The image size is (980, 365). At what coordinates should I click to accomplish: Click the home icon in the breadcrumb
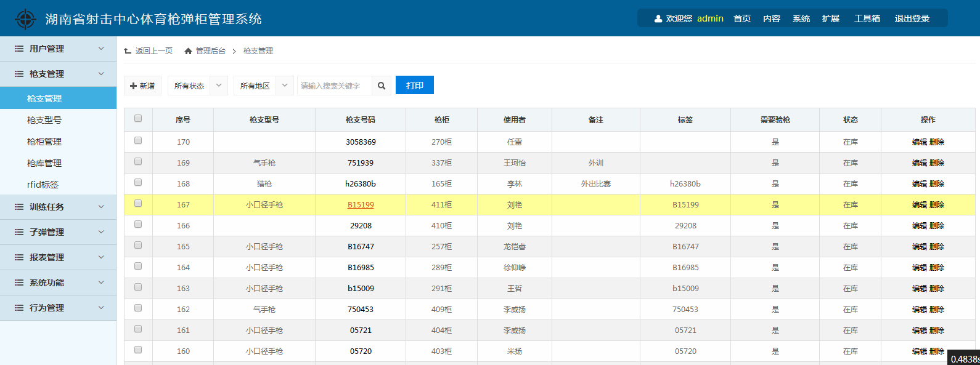pyautogui.click(x=188, y=51)
